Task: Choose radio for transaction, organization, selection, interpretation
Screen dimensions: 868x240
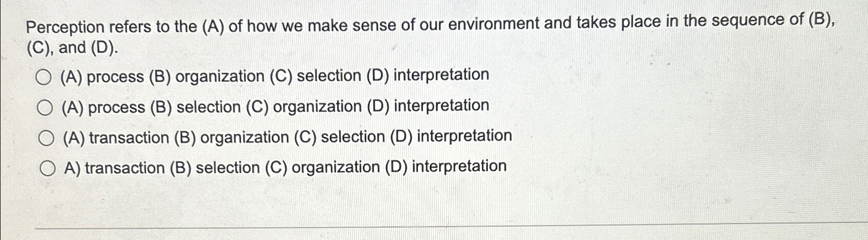Action: pos(46,138)
